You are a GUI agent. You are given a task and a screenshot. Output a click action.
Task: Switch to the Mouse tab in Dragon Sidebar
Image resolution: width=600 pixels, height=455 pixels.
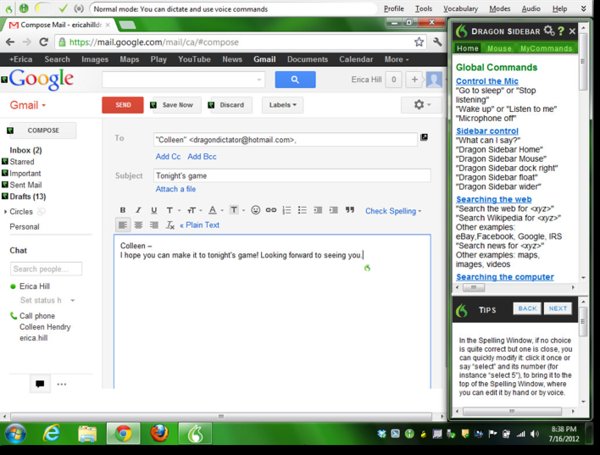click(499, 49)
